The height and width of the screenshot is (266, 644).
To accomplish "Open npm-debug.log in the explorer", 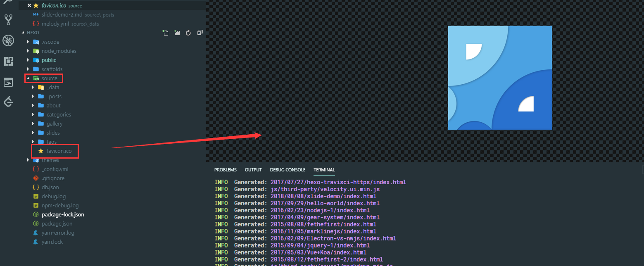I will [60, 205].
